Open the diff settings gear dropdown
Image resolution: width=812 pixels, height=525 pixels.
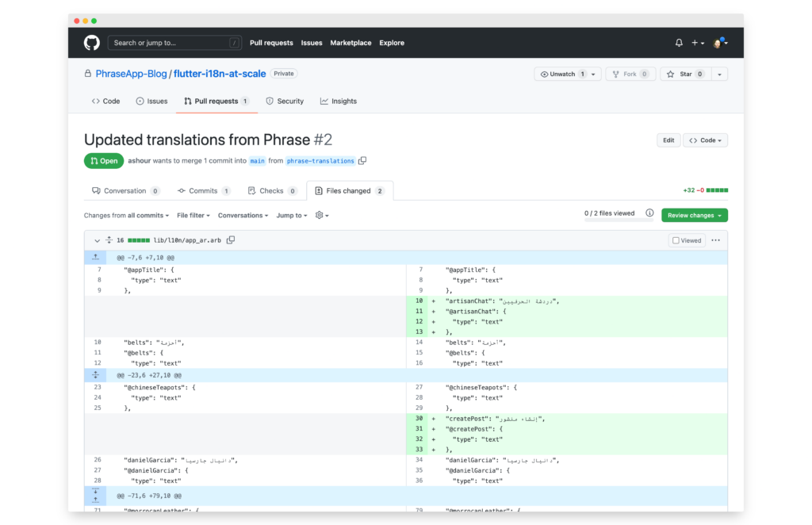[322, 216]
